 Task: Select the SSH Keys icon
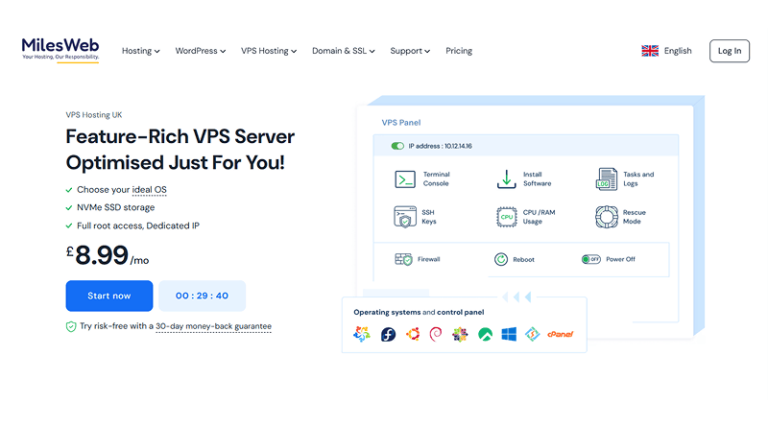405,217
